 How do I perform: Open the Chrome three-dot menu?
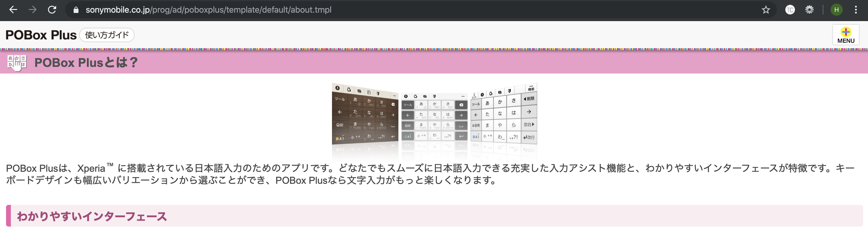coord(856,10)
